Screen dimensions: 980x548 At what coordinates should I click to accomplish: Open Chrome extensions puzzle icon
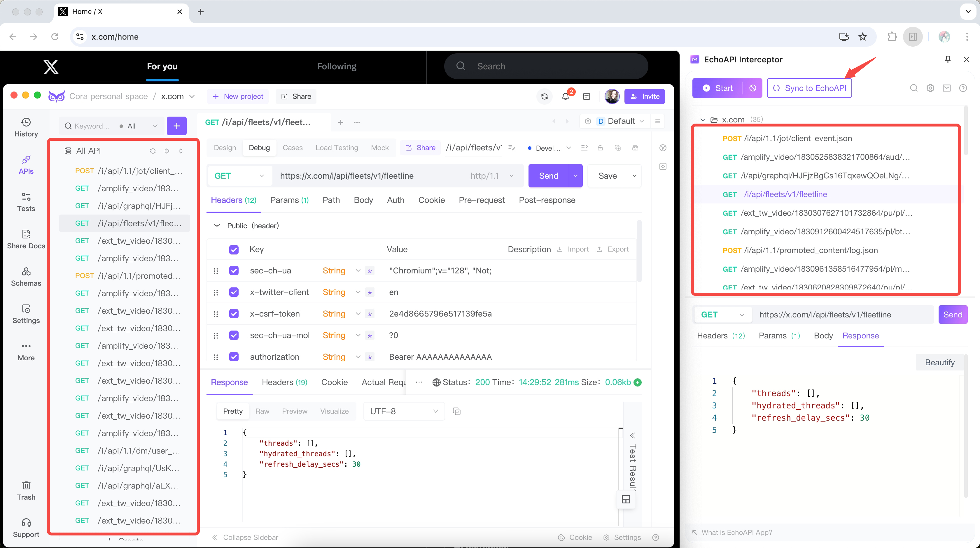click(892, 36)
